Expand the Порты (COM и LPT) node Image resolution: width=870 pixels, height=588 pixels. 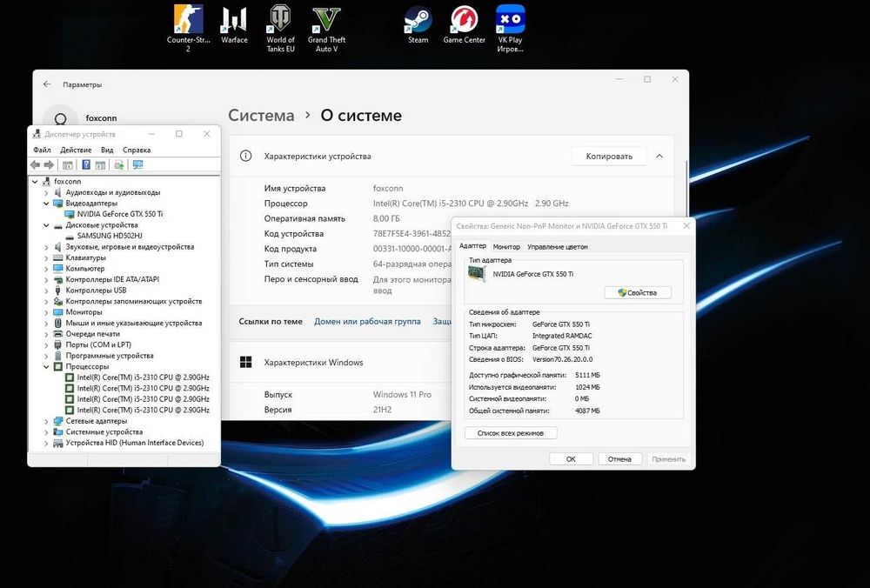(x=47, y=345)
